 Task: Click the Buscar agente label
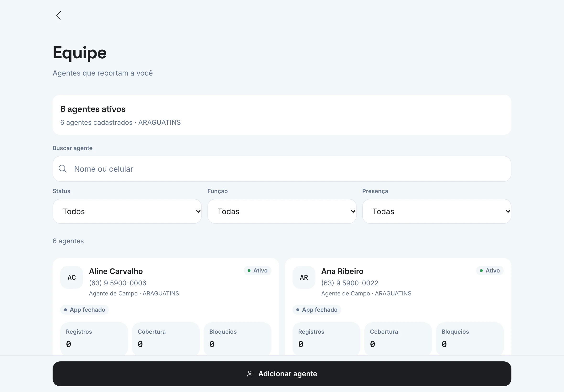[73, 148]
